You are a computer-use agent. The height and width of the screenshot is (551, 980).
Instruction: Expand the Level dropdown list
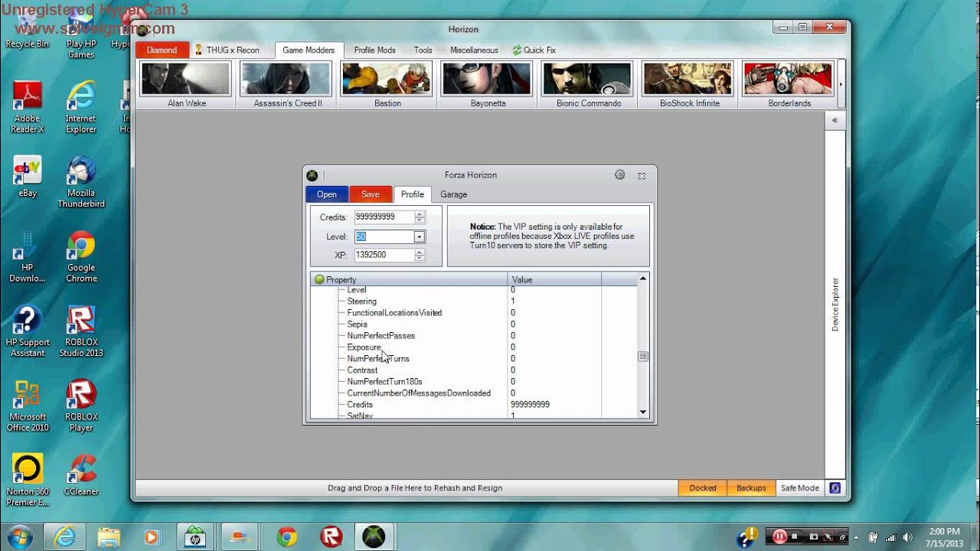point(419,237)
